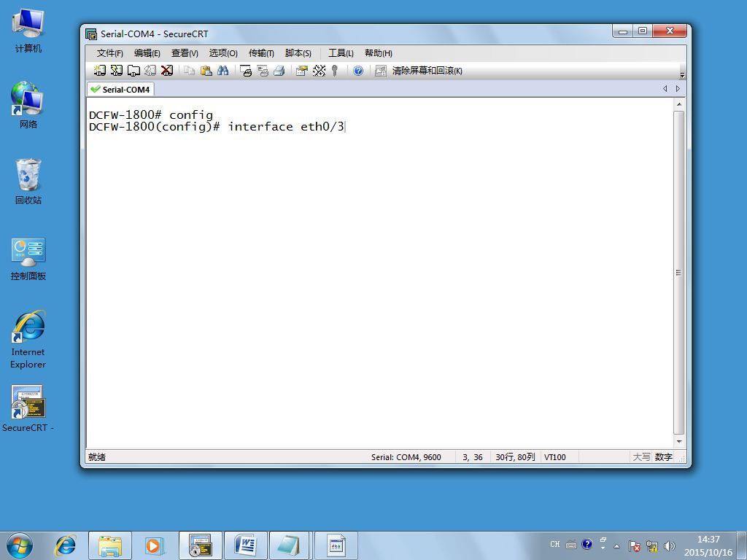The height and width of the screenshot is (560, 747).
Task: Click the Find binoculars icon
Action: pyautogui.click(x=223, y=71)
